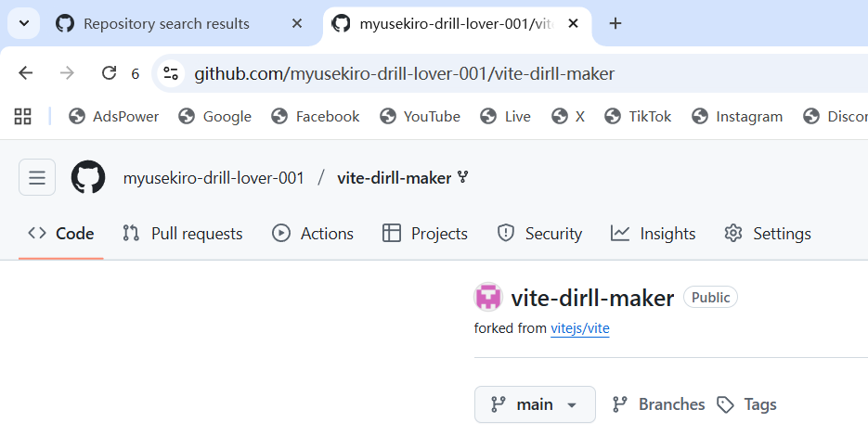Open the Tags list

pyautogui.click(x=747, y=404)
